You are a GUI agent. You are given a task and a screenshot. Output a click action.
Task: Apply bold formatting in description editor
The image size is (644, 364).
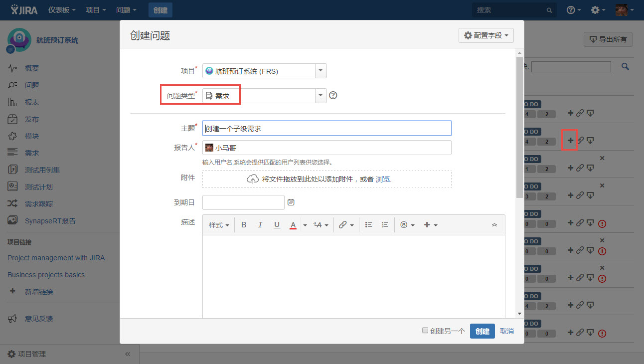pyautogui.click(x=244, y=225)
